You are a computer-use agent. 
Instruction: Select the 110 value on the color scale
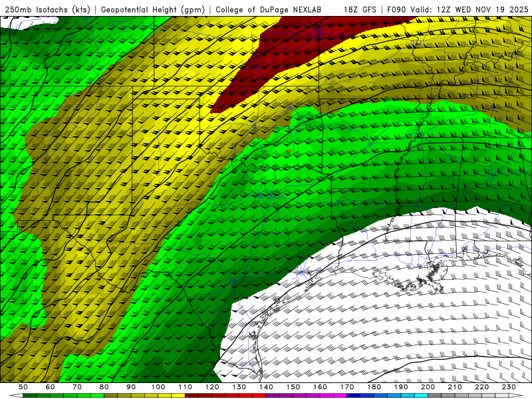(x=185, y=387)
